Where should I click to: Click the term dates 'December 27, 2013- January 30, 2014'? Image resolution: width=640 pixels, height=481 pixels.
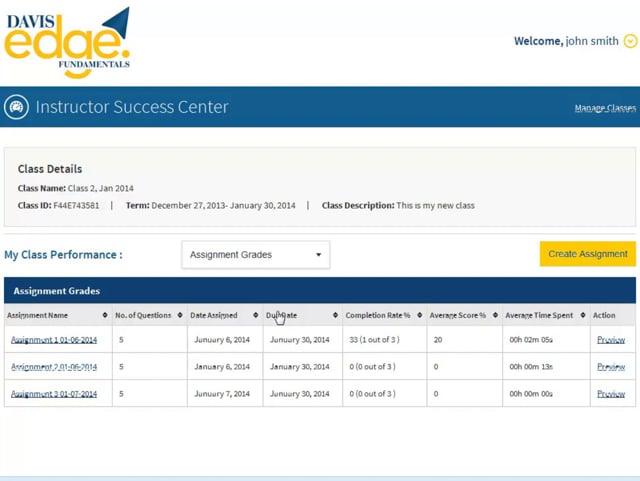223,205
